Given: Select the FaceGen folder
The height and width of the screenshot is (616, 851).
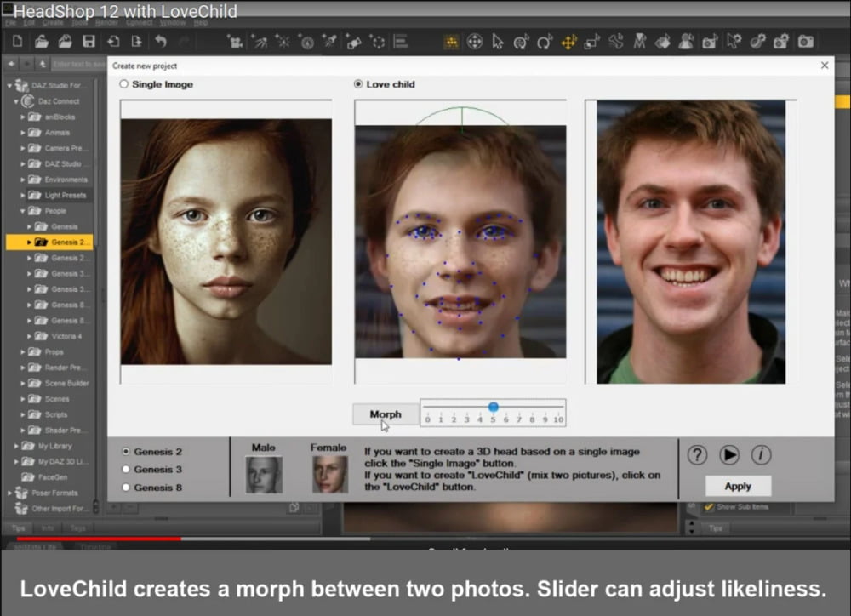Looking at the screenshot, I should coord(53,477).
